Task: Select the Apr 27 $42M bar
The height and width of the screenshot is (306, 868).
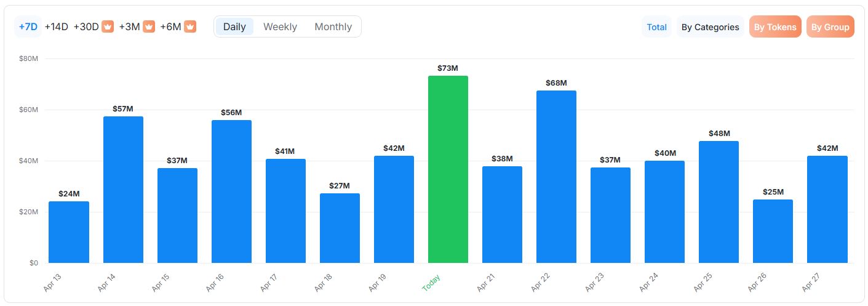Action: pos(827,209)
